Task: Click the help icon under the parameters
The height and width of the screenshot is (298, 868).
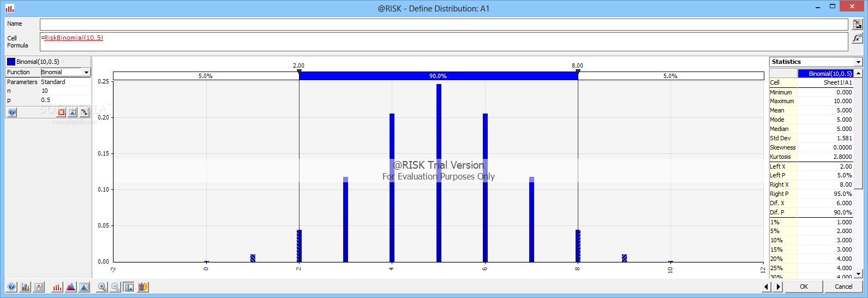Action: pyautogui.click(x=12, y=112)
